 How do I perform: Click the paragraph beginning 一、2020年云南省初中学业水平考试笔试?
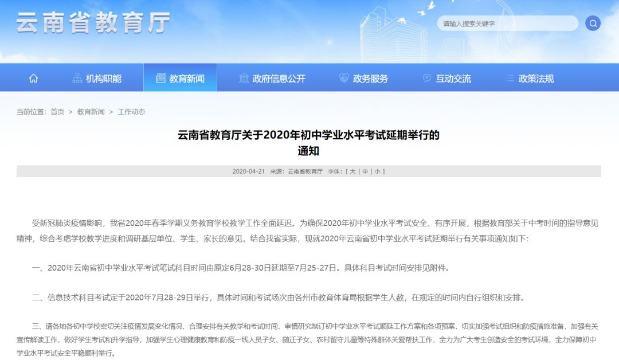(241, 268)
